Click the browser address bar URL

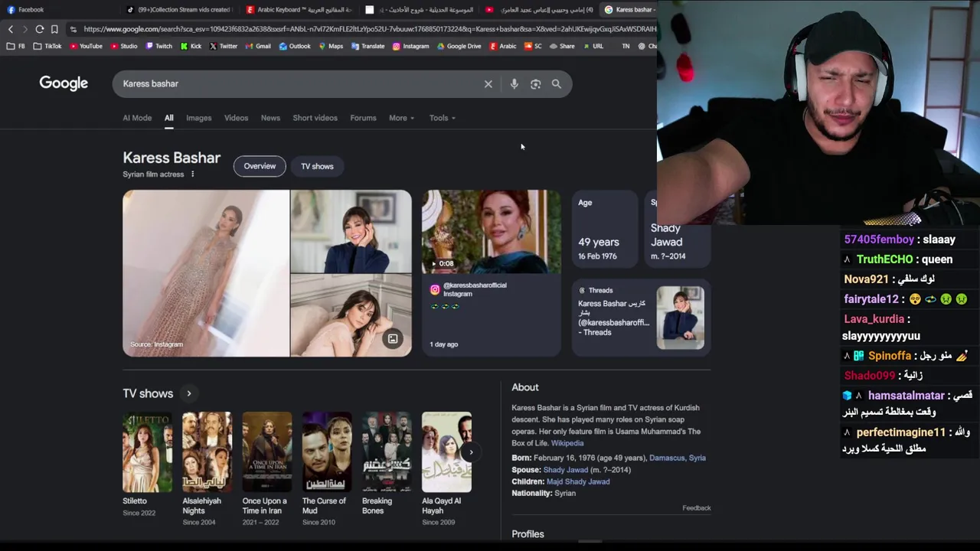pos(369,29)
